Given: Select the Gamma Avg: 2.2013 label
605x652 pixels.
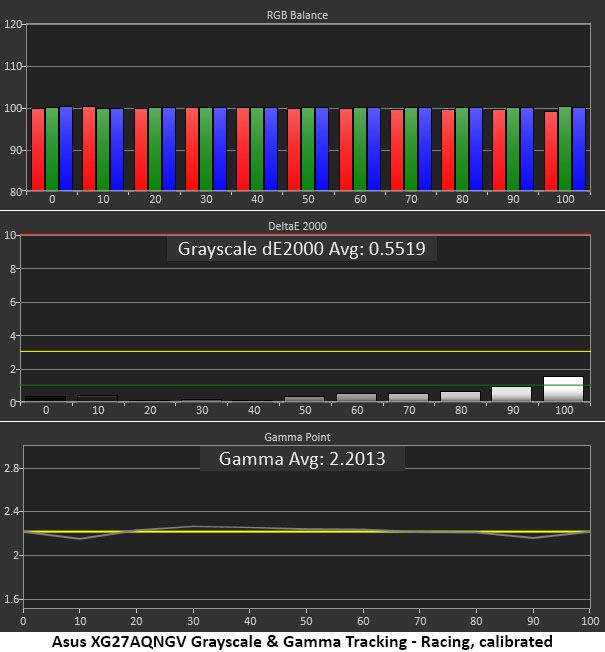Looking at the screenshot, I should click(x=302, y=459).
